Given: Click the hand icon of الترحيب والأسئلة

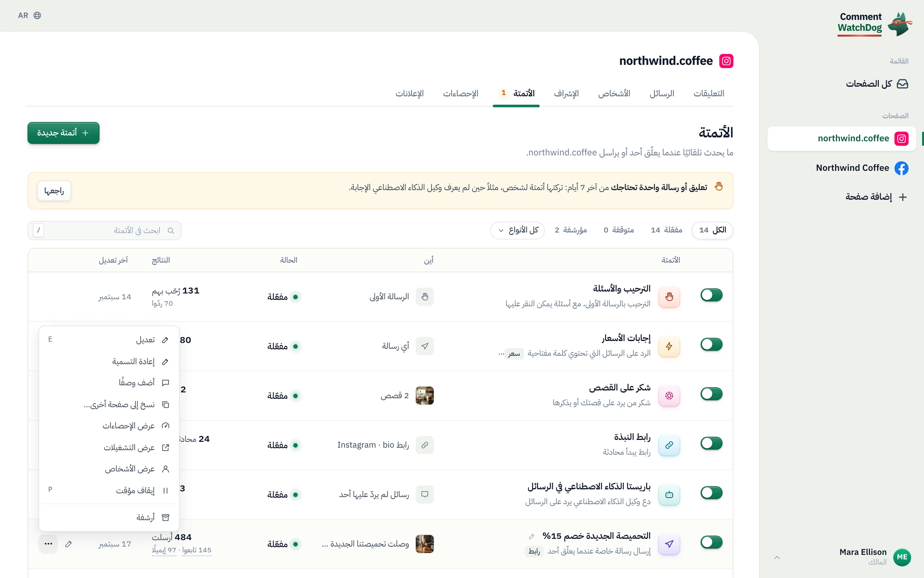Looking at the screenshot, I should pyautogui.click(x=669, y=297).
